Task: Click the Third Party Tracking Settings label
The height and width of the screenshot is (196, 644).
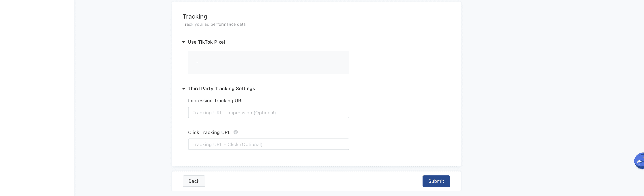Action: coord(221,89)
